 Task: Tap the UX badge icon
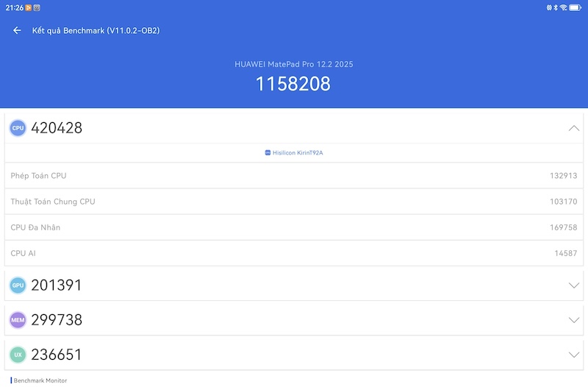(x=18, y=355)
